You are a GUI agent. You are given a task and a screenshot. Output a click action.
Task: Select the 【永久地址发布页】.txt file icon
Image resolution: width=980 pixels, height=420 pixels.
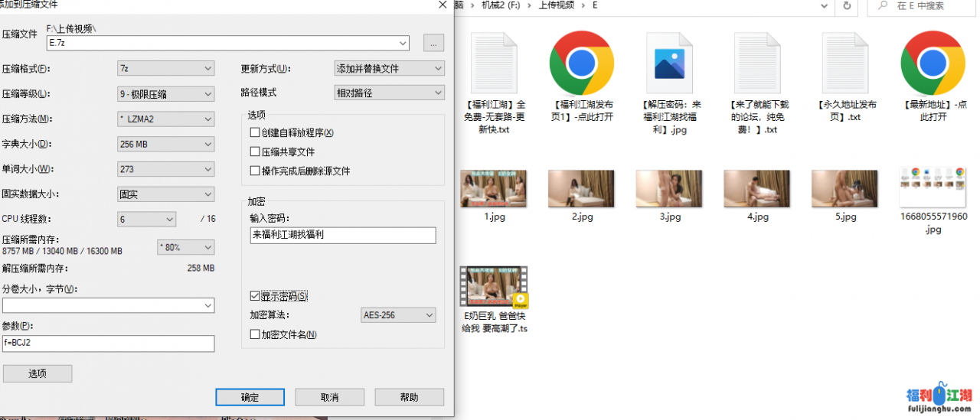click(x=844, y=63)
